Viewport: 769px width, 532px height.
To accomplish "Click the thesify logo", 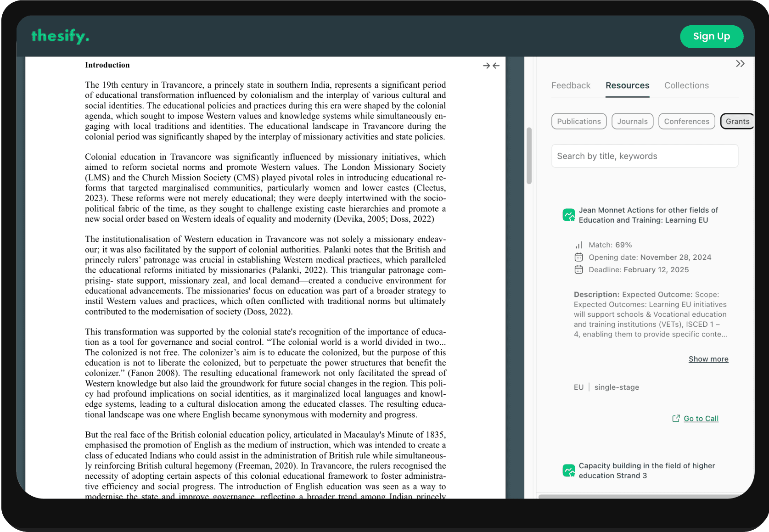I will [x=60, y=36].
